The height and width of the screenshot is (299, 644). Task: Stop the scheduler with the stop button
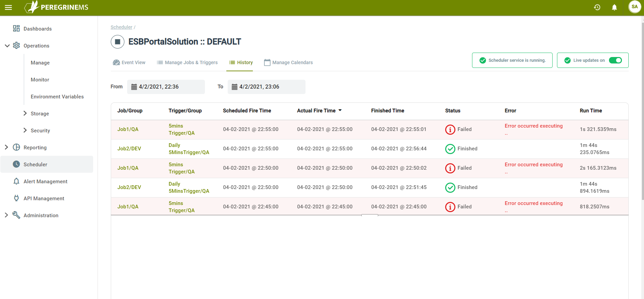(x=118, y=42)
